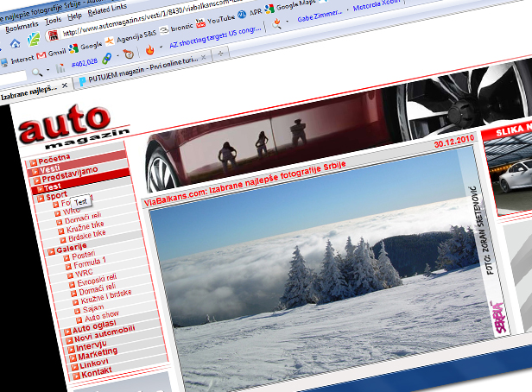Open Test section in site menu

[52, 187]
